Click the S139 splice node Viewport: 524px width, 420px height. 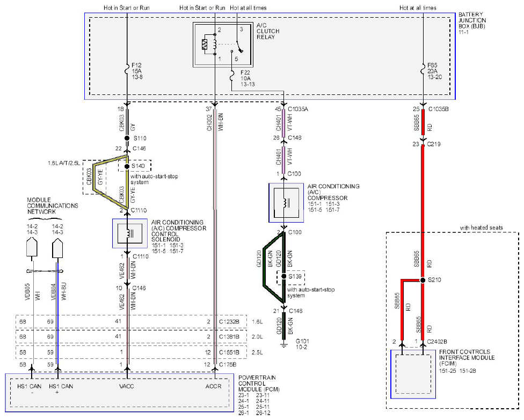283,276
